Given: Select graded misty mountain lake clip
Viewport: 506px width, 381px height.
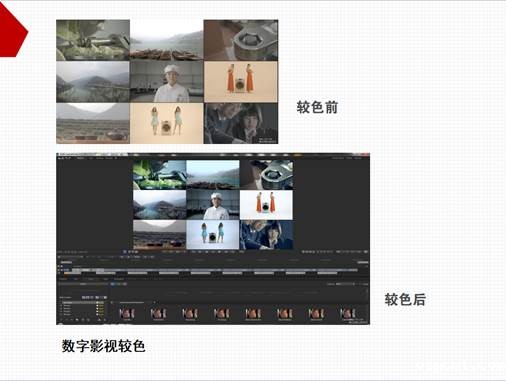Looking at the screenshot, I should point(159,205).
